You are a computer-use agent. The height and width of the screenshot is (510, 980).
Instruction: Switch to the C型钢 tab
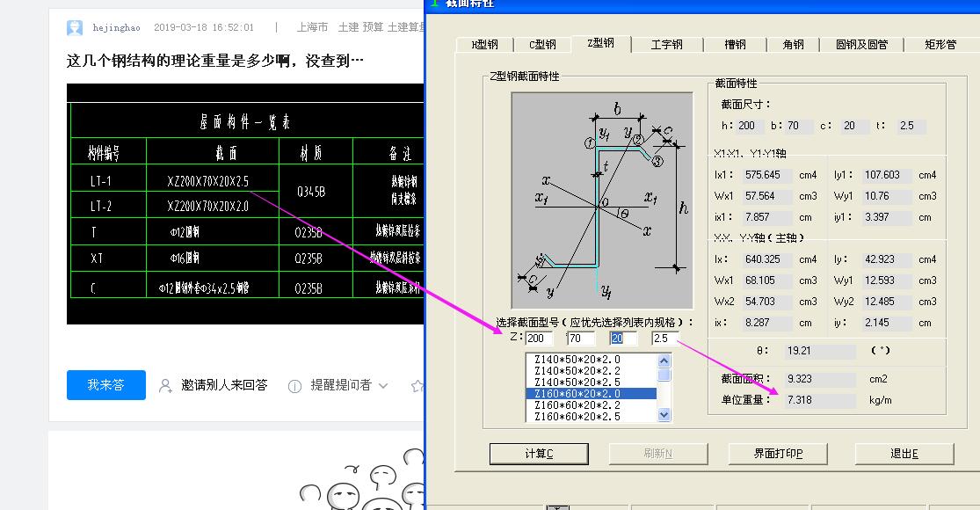542,44
